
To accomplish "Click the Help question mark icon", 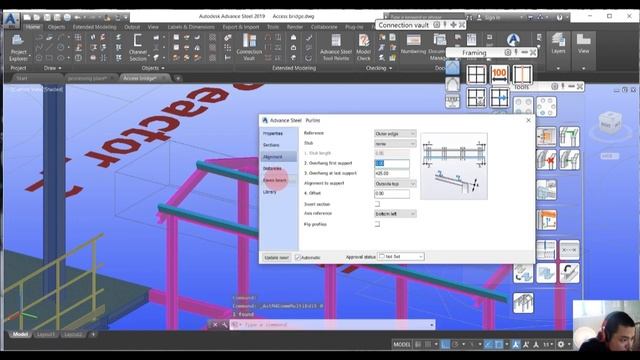I will pos(559,17).
